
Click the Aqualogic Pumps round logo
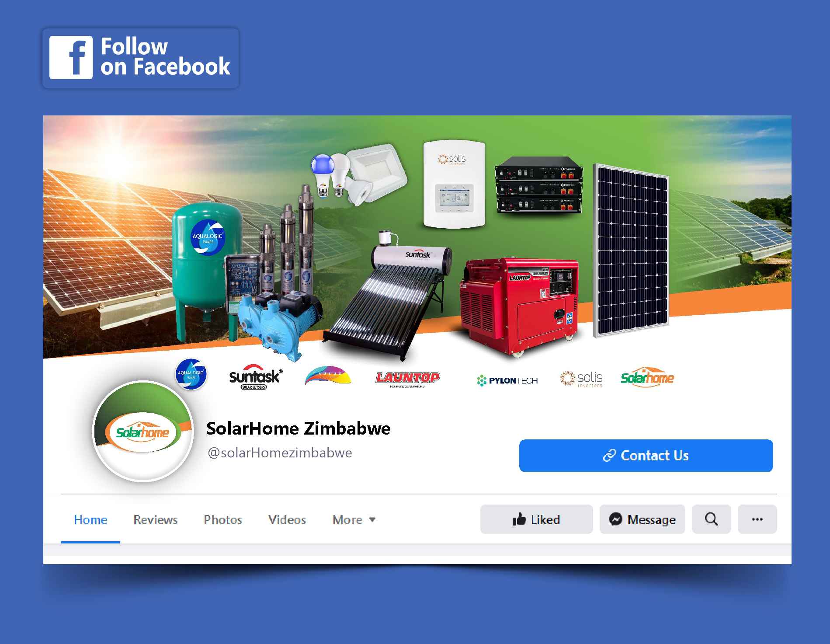click(x=191, y=374)
